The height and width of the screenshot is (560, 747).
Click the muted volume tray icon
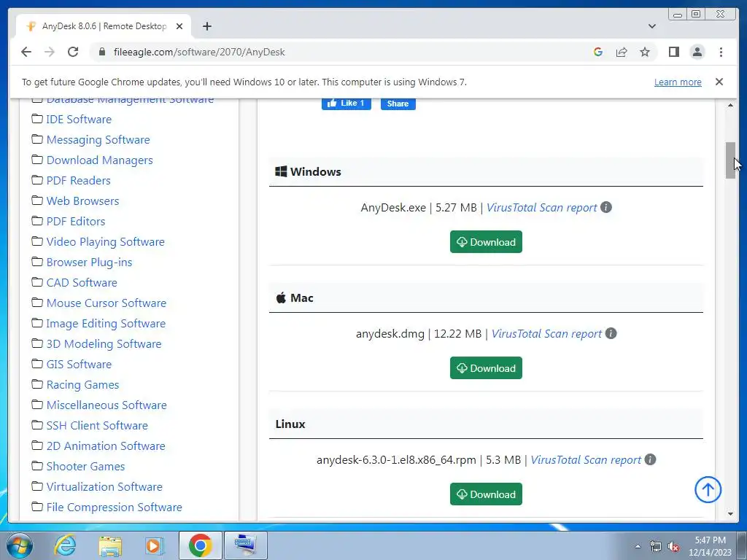(x=673, y=546)
